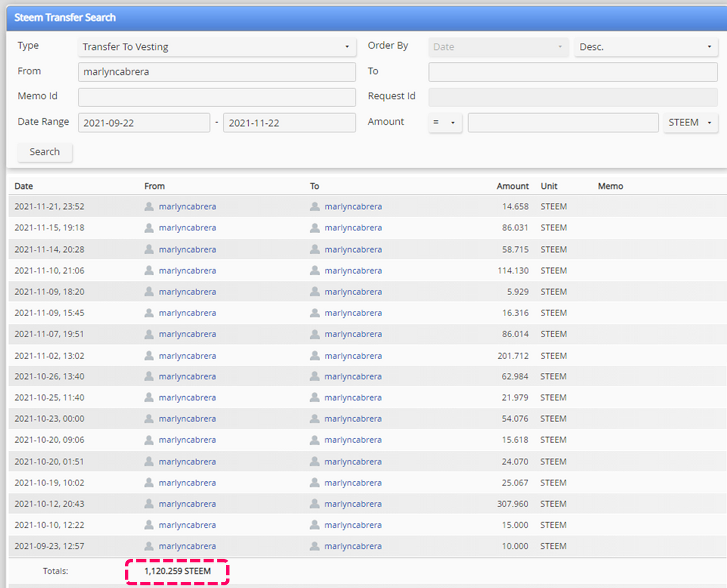Open From marlyncabrera link in 2021-11-21, 23:52 row
Viewport: 727px width, 588px height.
[x=187, y=207]
